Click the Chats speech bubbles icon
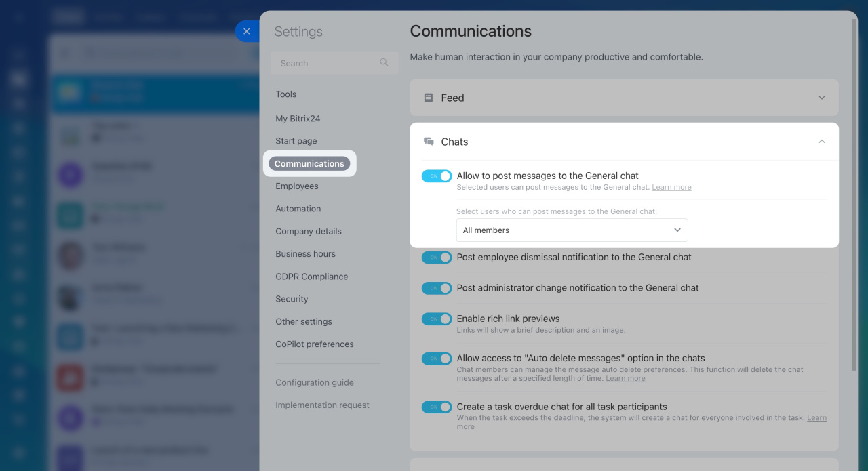 (429, 142)
